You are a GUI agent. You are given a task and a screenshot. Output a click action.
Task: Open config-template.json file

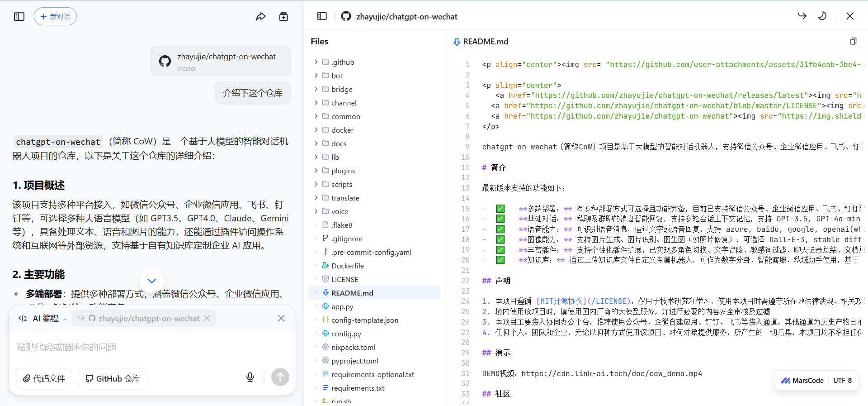[374, 320]
